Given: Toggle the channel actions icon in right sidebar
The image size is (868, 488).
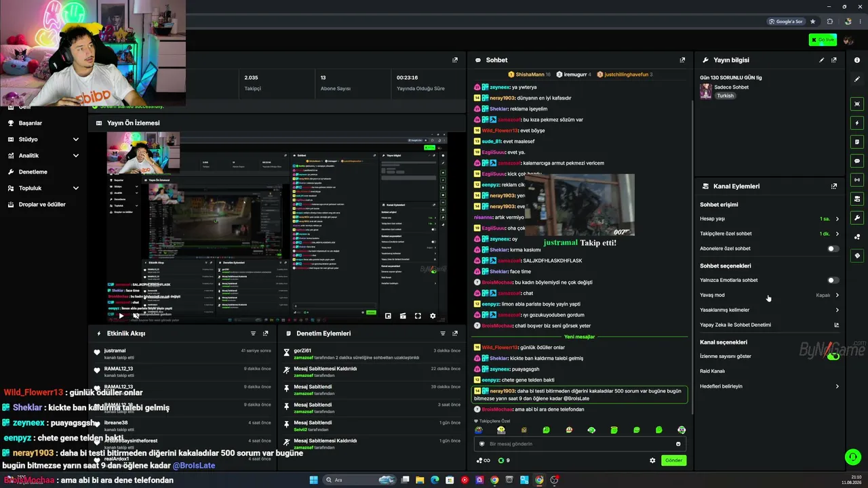Looking at the screenshot, I should pyautogui.click(x=857, y=199).
